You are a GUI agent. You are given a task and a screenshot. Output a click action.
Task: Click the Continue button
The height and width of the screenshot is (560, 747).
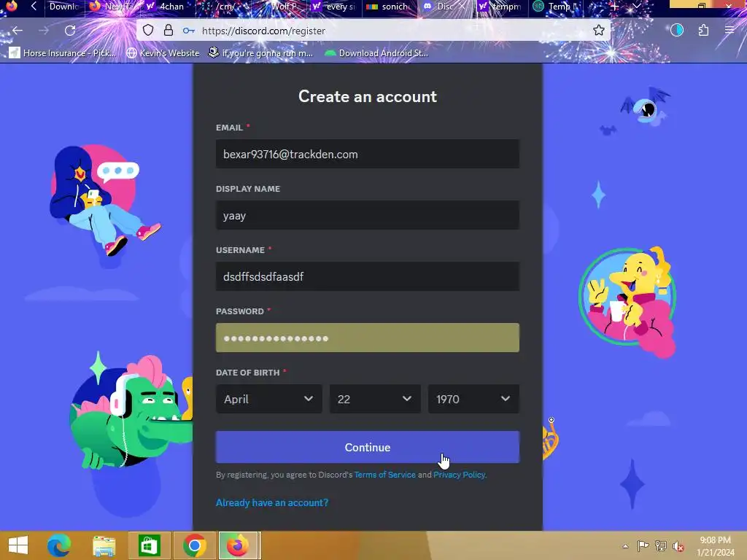(x=368, y=447)
